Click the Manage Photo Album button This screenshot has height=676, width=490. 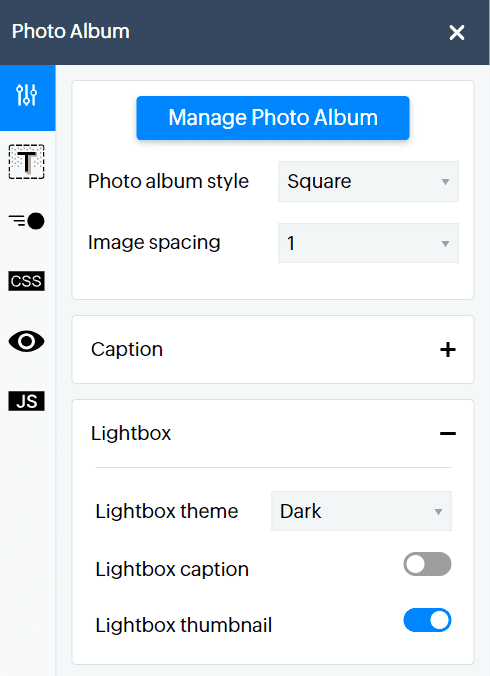(273, 118)
